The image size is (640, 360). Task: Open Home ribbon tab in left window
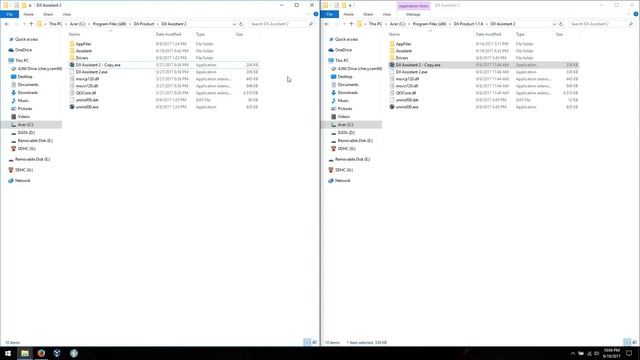(29, 14)
